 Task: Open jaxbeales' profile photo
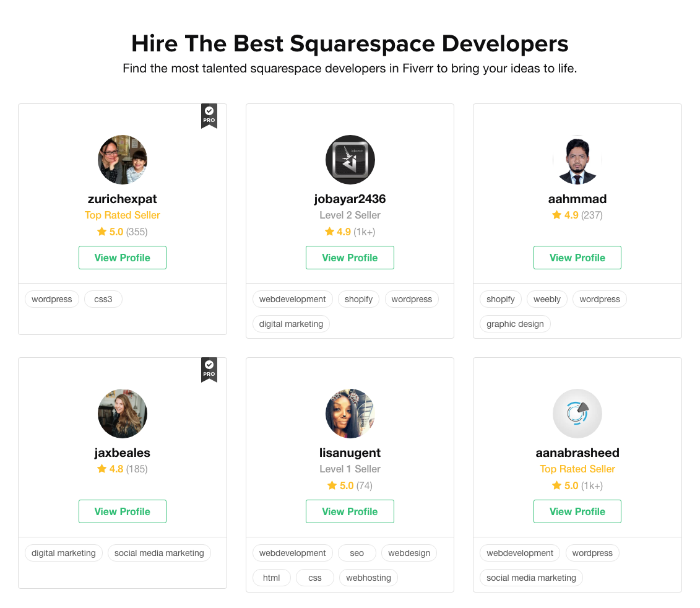[x=123, y=413]
